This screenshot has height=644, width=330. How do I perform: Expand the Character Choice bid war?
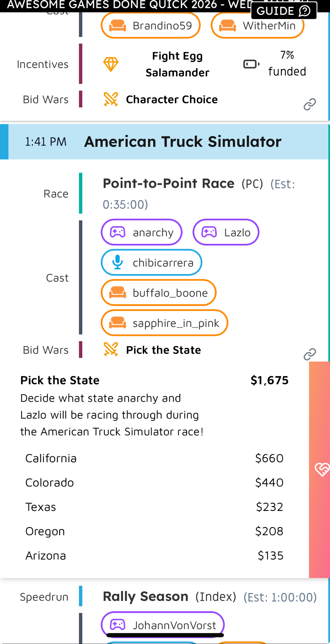point(172,100)
